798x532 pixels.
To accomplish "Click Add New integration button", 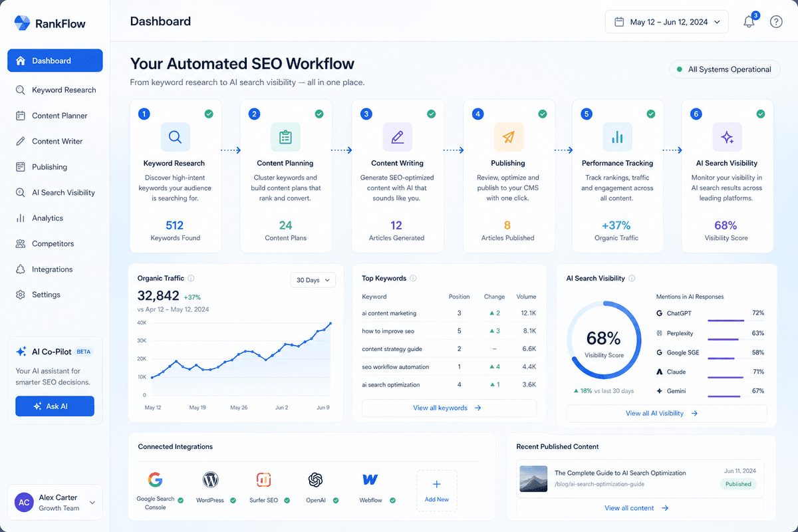I will (437, 491).
